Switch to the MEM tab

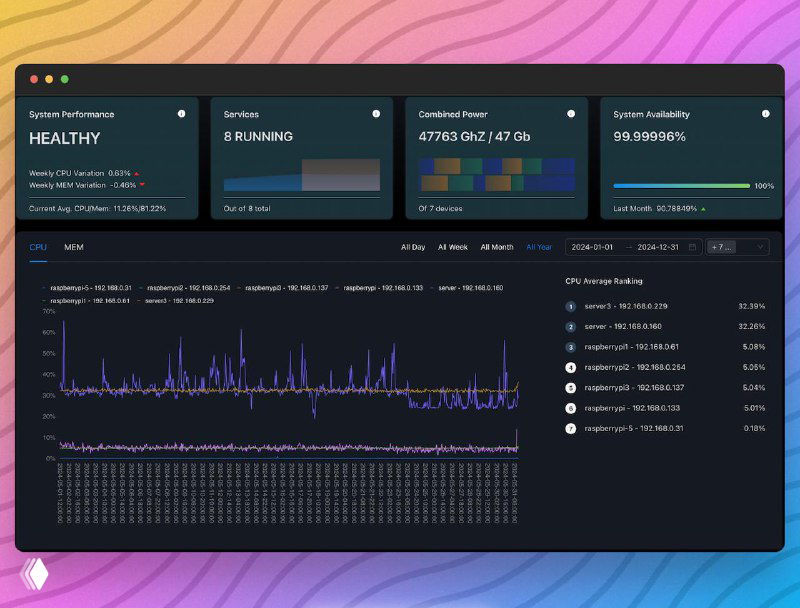[72, 246]
